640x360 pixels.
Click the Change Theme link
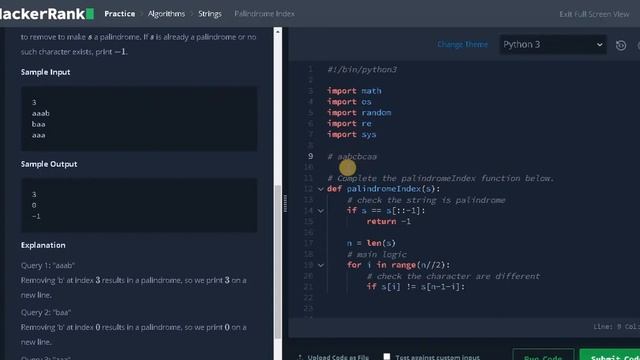[x=462, y=44]
